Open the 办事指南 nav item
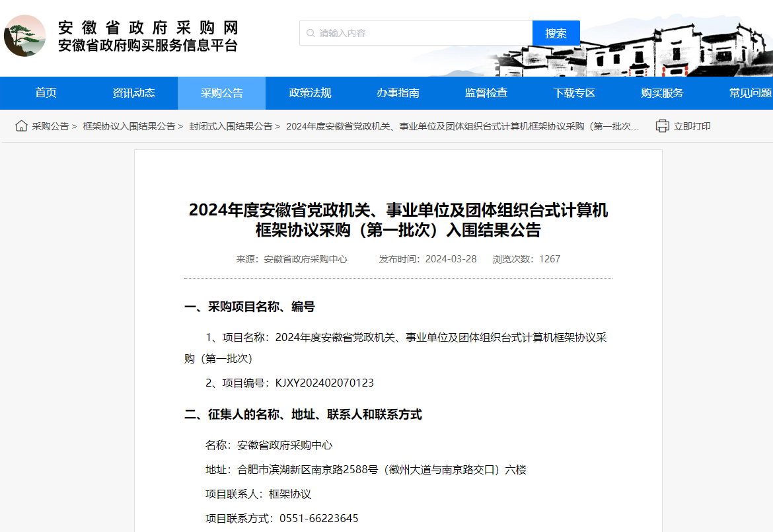Image resolution: width=773 pixels, height=532 pixels. (398, 93)
